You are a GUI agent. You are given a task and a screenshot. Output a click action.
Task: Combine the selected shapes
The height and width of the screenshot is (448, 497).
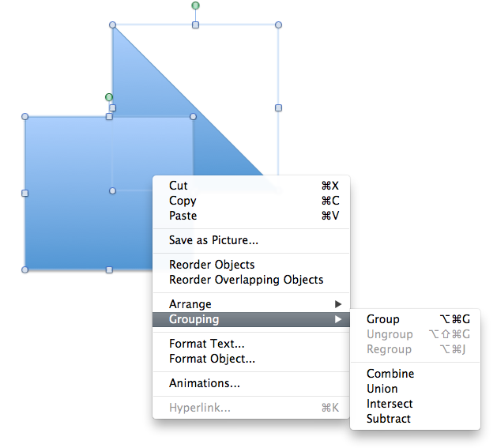[x=390, y=374]
